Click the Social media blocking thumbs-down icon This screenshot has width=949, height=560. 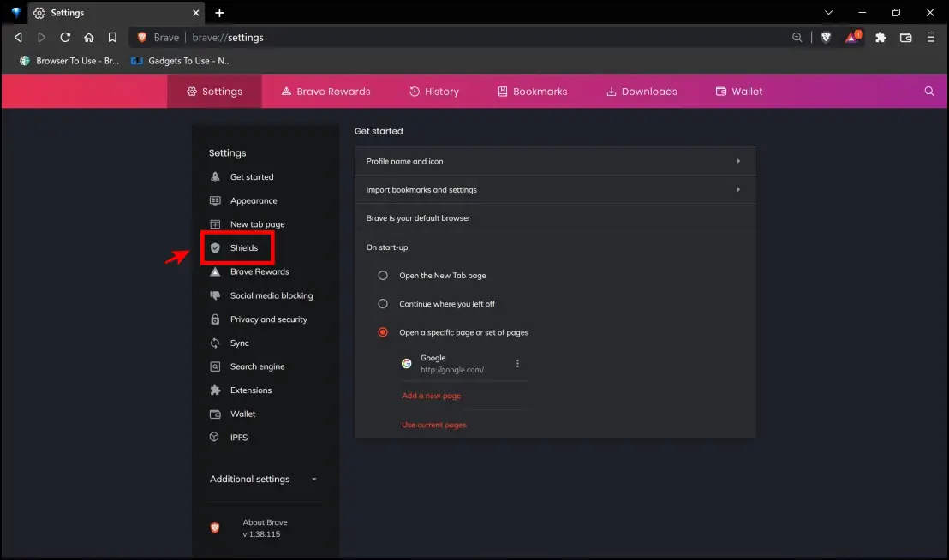(x=215, y=295)
